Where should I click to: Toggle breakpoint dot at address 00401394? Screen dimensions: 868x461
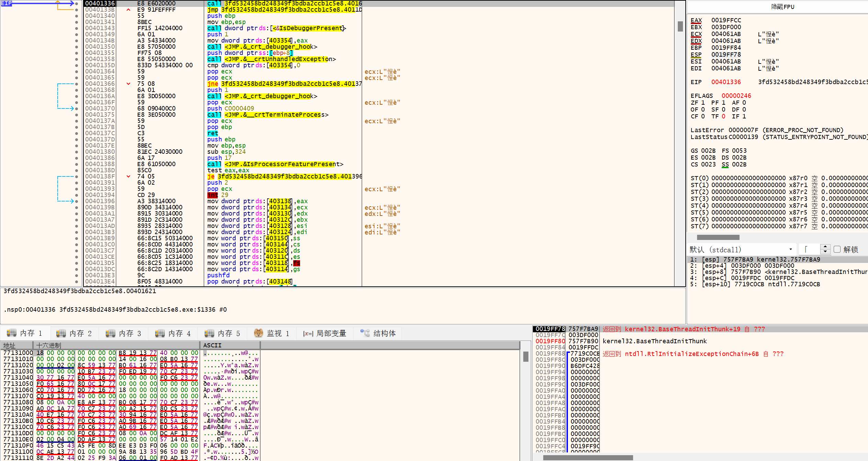77,195
